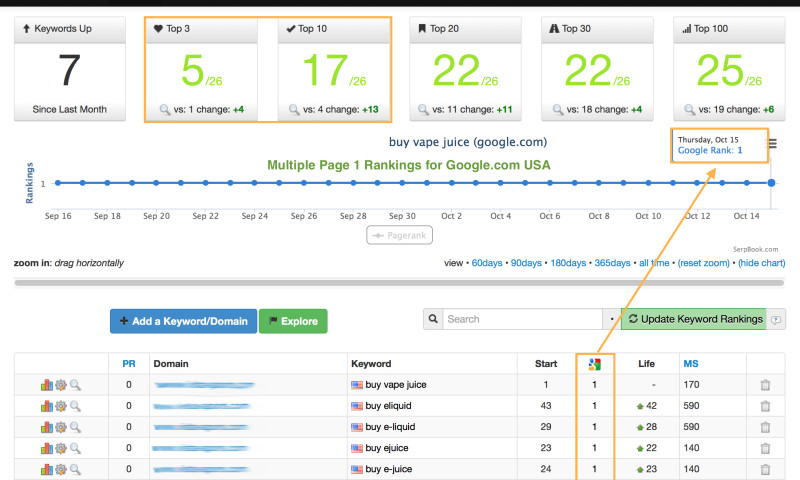
Task: Click magnifier icon in buy e-liquid row
Action: (75, 427)
